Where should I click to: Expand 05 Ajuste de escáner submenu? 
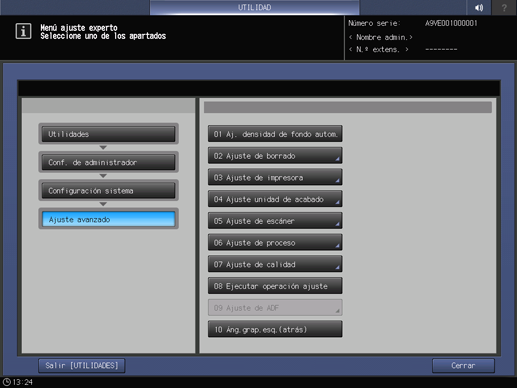[275, 221]
